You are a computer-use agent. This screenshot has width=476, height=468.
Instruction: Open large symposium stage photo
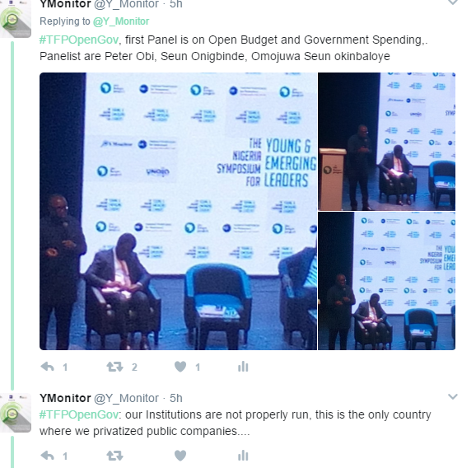pos(178,211)
